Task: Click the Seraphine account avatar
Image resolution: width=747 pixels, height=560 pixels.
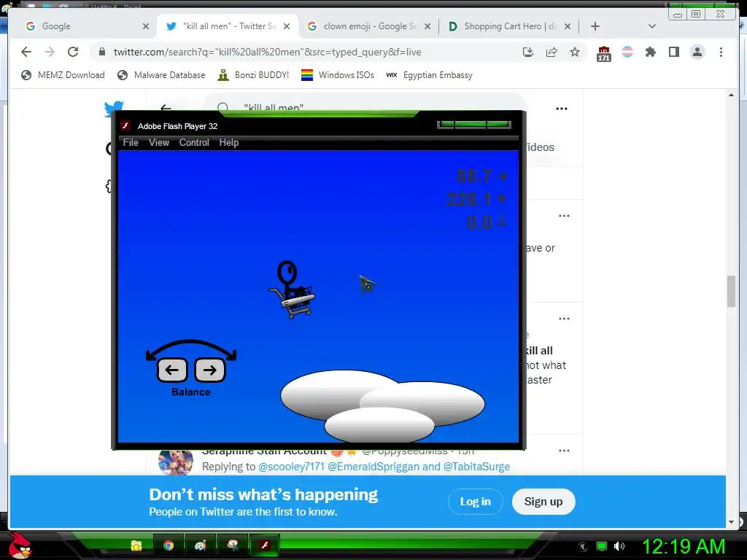Action: coord(175,462)
